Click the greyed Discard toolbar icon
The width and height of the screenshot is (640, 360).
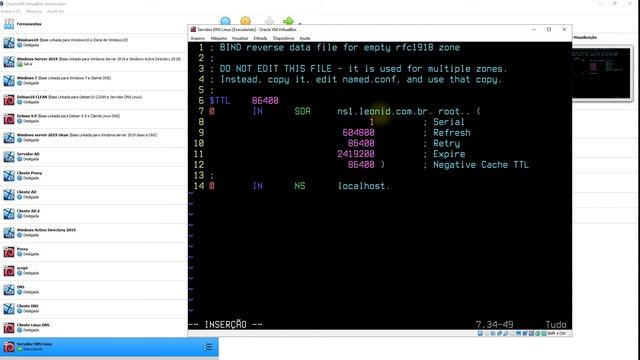[x=269, y=21]
